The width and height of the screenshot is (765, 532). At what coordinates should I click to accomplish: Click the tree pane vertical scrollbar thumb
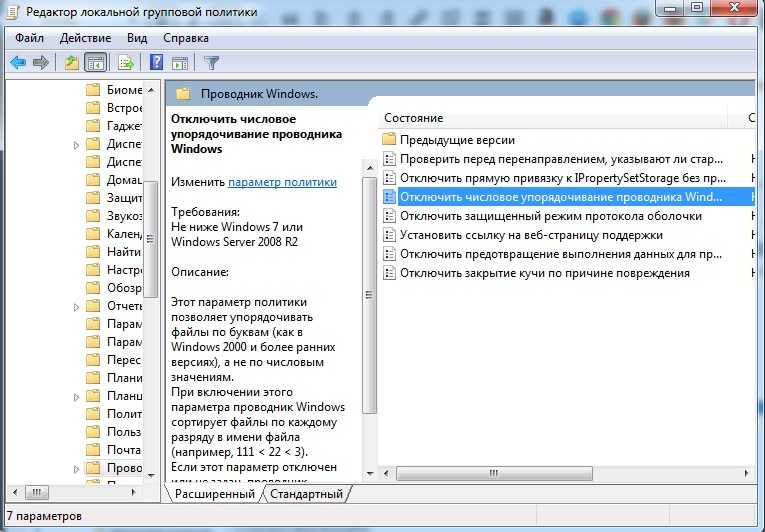[151, 239]
